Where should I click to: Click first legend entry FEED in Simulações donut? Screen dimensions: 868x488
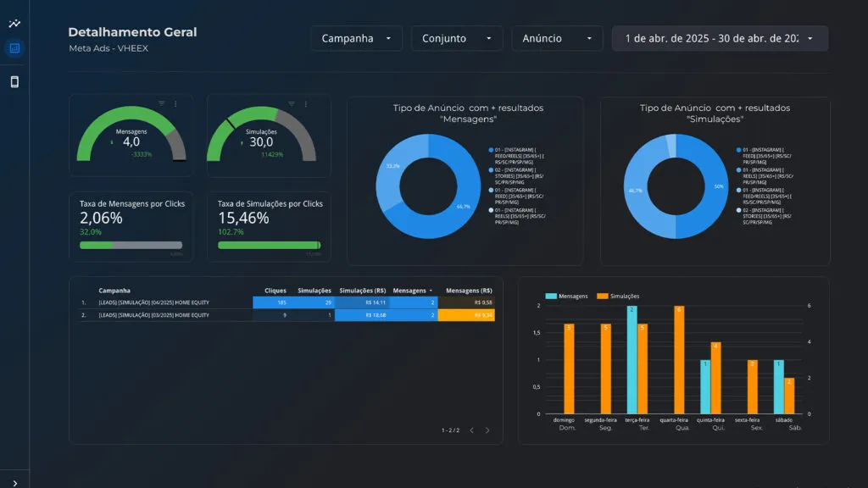point(765,156)
